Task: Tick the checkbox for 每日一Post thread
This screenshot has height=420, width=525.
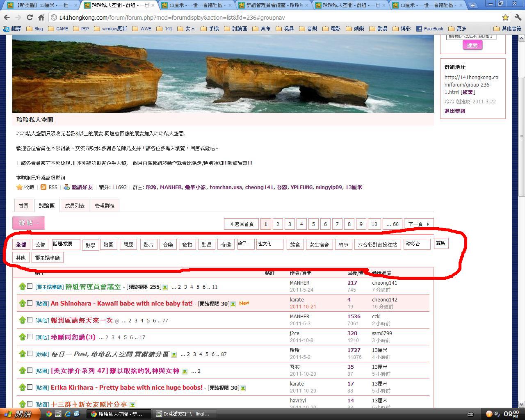Action: [x=30, y=354]
